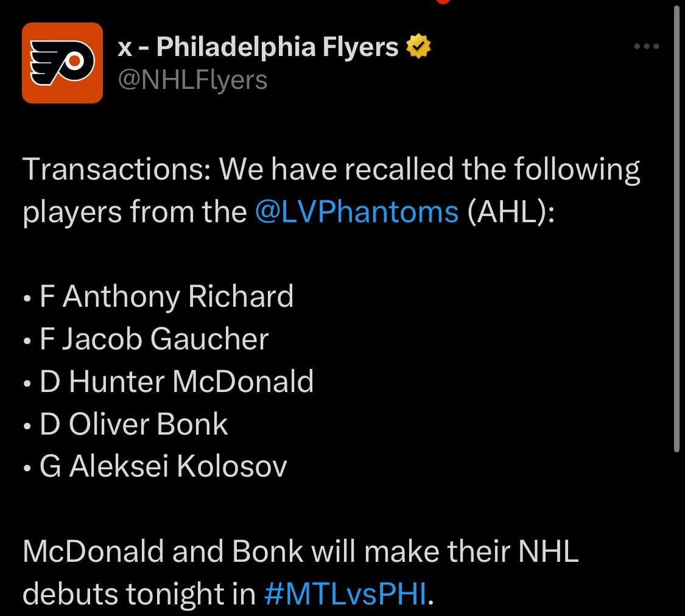The width and height of the screenshot is (685, 616).
Task: Open the @LVPhantoms mention link
Action: coord(357,211)
